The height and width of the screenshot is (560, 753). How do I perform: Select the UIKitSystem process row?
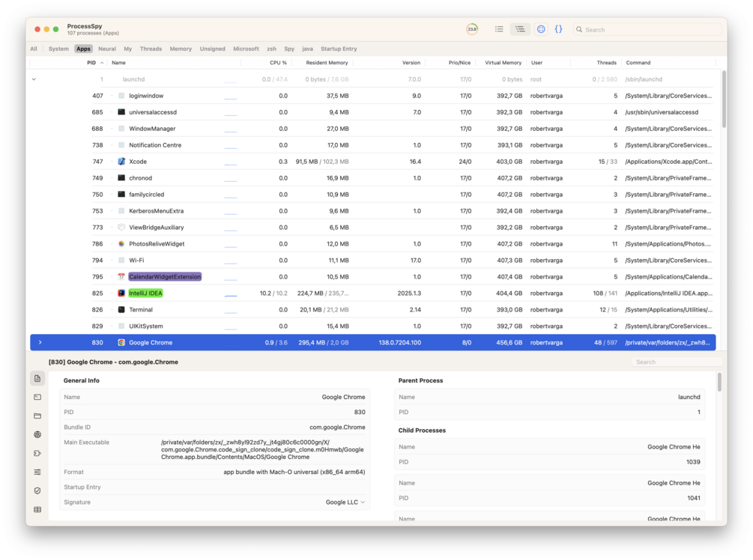372,326
